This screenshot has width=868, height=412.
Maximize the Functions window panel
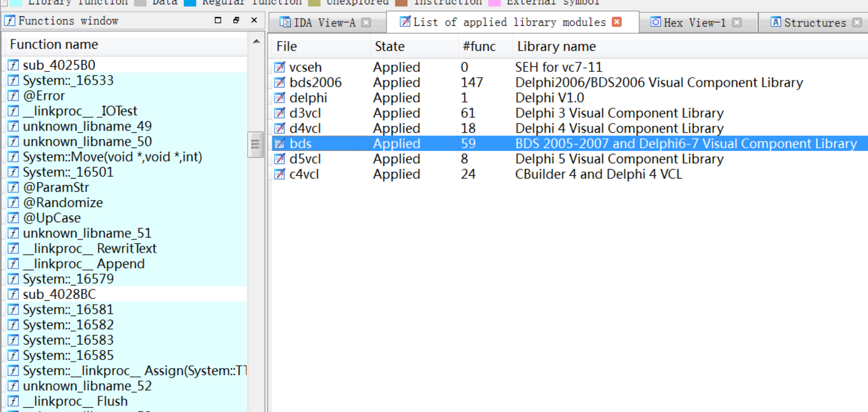(218, 20)
